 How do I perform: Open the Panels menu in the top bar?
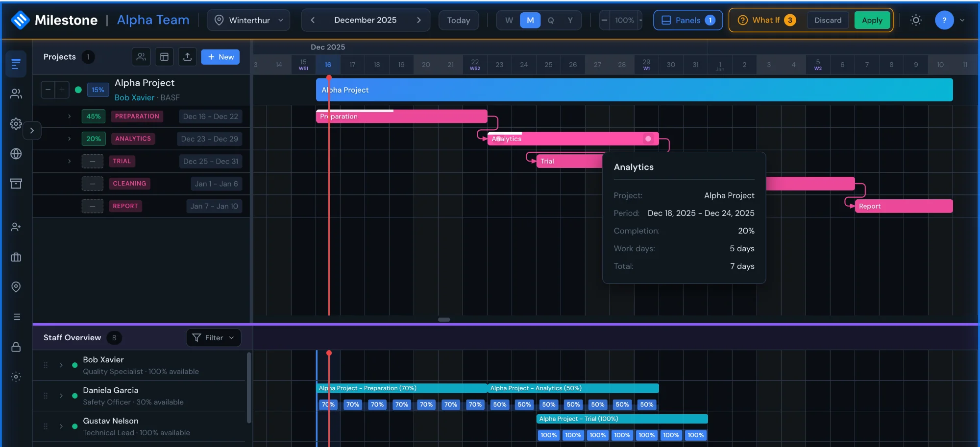click(687, 20)
